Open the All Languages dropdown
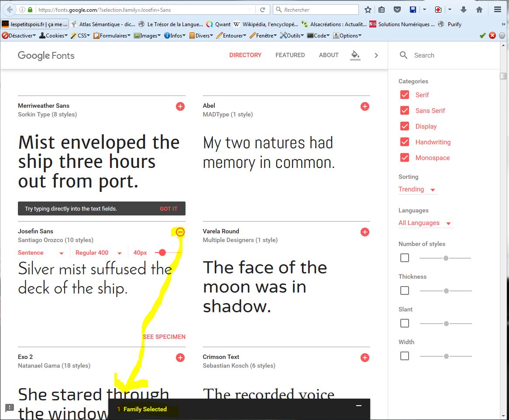 (424, 223)
